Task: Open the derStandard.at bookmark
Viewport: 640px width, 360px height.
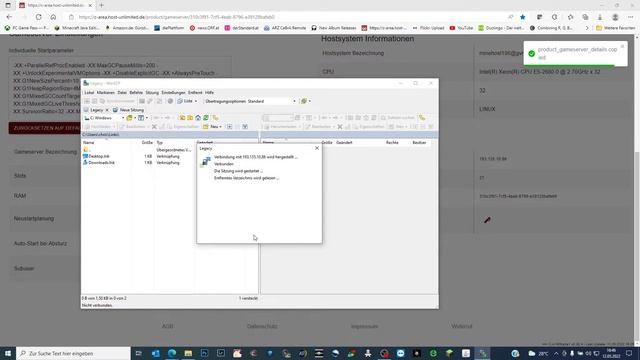Action: (x=242, y=28)
